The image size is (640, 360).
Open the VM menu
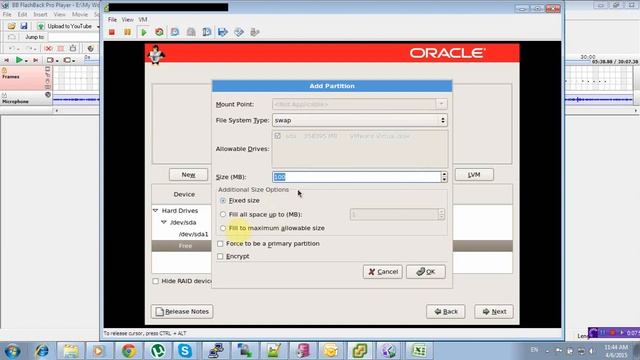click(x=143, y=20)
